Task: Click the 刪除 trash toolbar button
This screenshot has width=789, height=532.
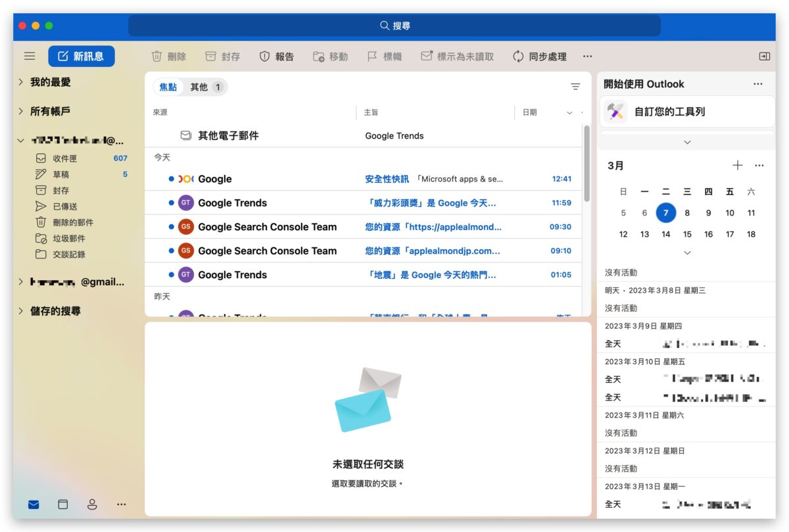Action: tap(169, 57)
